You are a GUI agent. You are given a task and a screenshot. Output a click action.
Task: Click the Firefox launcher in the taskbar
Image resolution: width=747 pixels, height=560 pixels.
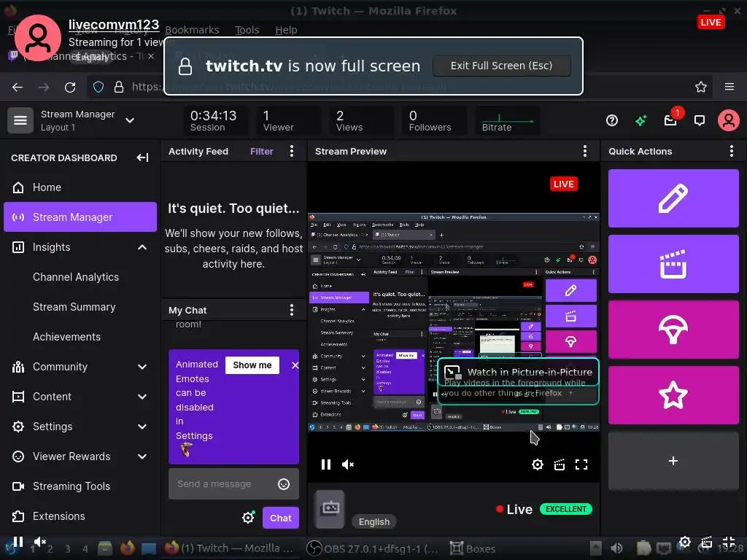(x=127, y=548)
